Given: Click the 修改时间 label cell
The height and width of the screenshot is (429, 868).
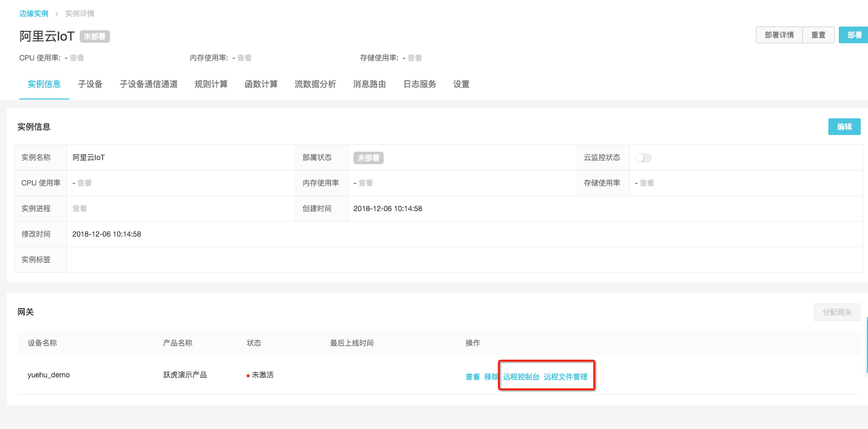Looking at the screenshot, I should [x=41, y=234].
